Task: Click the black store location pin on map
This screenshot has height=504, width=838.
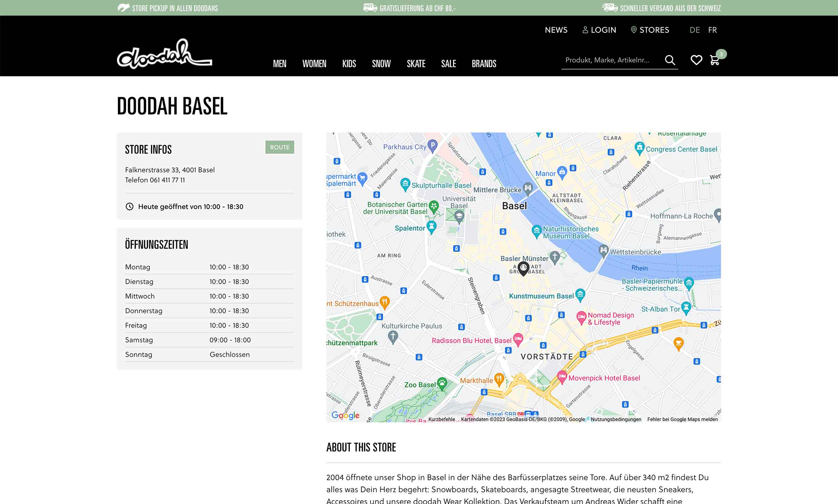Action: coord(523,269)
